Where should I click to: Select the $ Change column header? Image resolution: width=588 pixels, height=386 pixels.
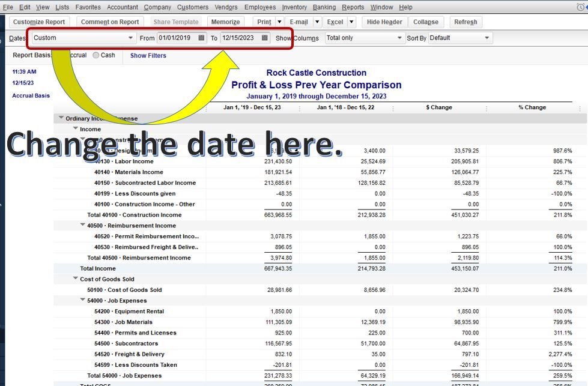tap(439, 107)
